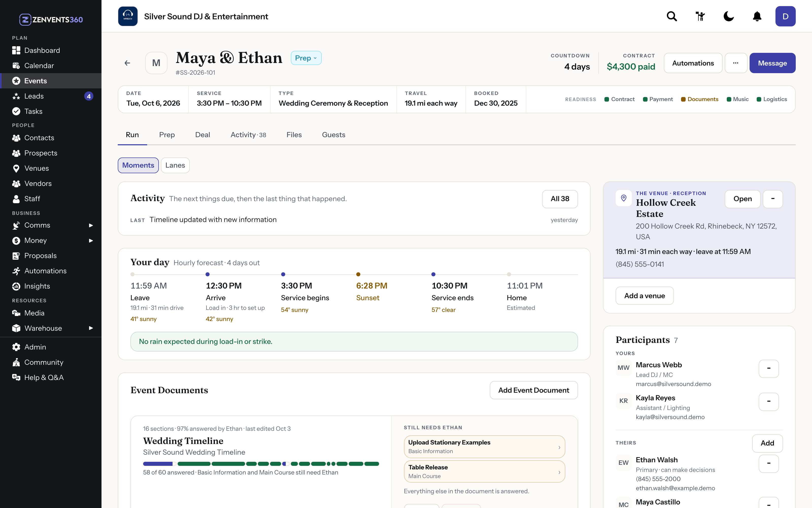
Task: Open Tasks in the sidebar
Action: pyautogui.click(x=51, y=111)
